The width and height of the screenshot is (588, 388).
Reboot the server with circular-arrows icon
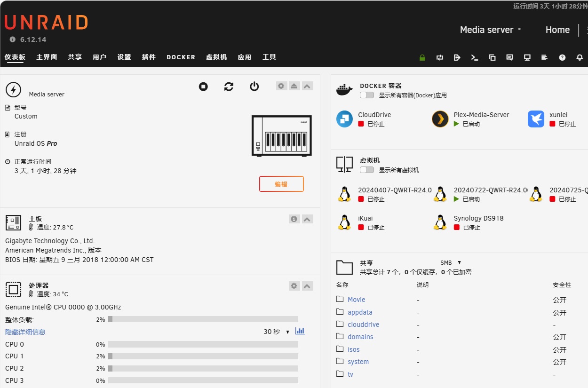(229, 87)
